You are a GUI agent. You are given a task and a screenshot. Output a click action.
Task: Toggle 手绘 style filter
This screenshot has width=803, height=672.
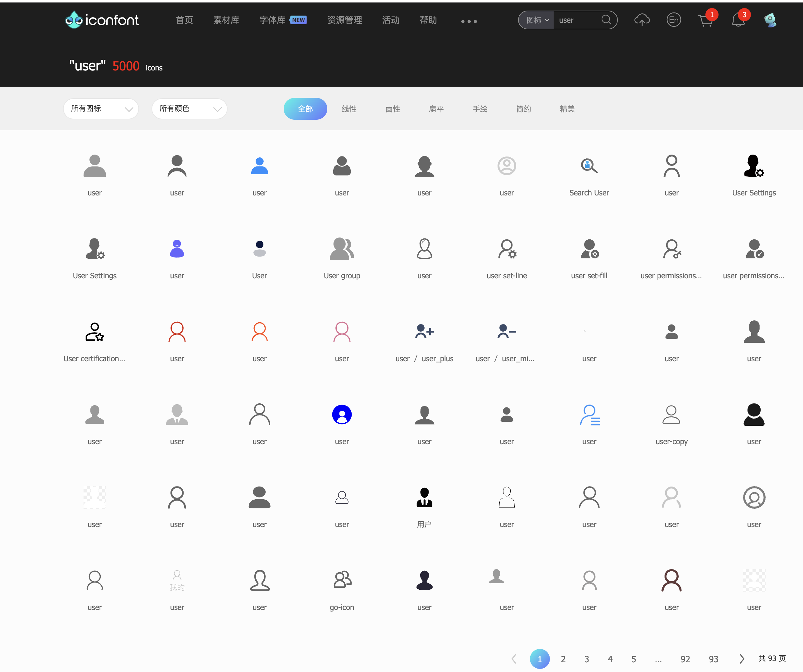pos(480,109)
